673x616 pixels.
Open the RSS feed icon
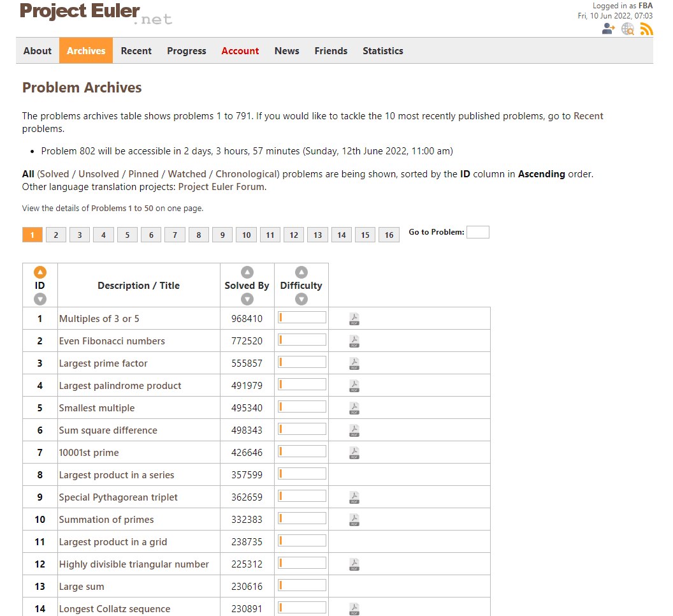tap(646, 29)
